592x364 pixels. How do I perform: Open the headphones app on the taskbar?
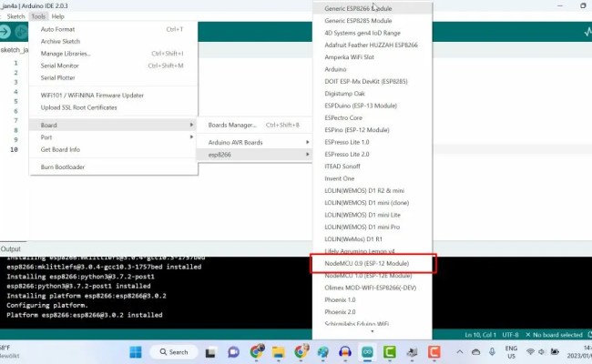[x=345, y=352]
